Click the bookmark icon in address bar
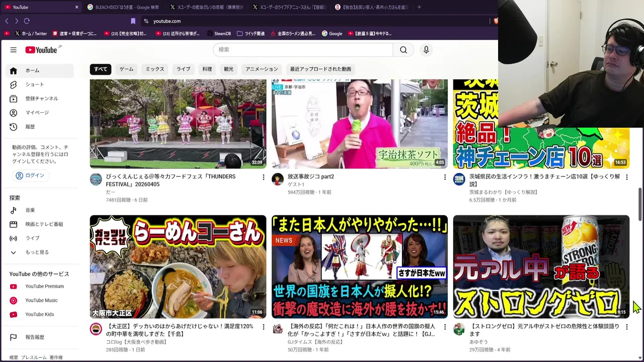Image resolution: width=644 pixels, height=362 pixels. pos(133,21)
